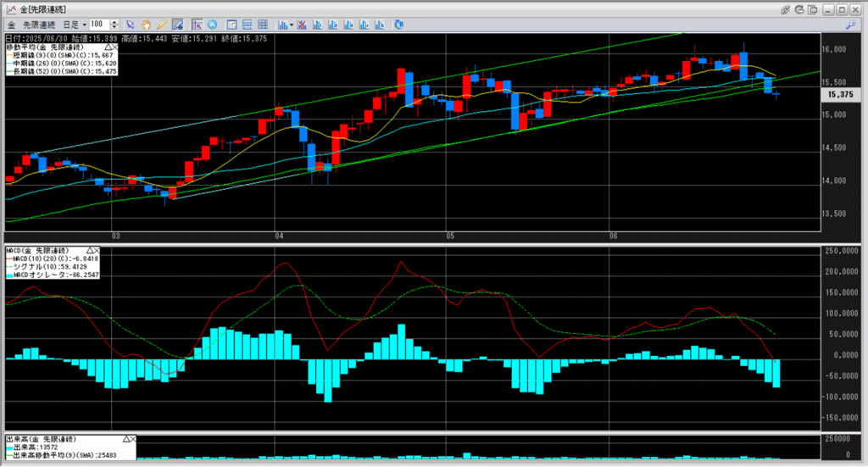
Task: Click the bar count field showing 100
Action: pyautogui.click(x=100, y=25)
